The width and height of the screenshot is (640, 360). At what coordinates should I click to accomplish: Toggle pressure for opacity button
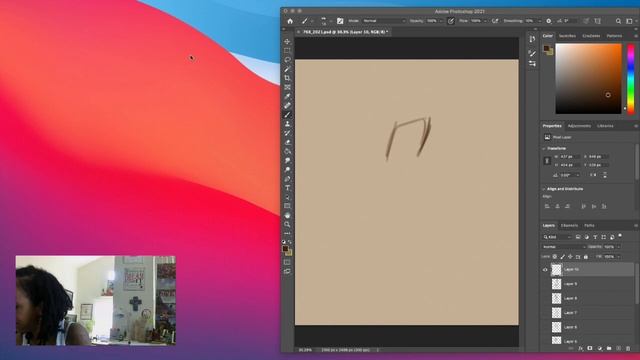pyautogui.click(x=451, y=21)
